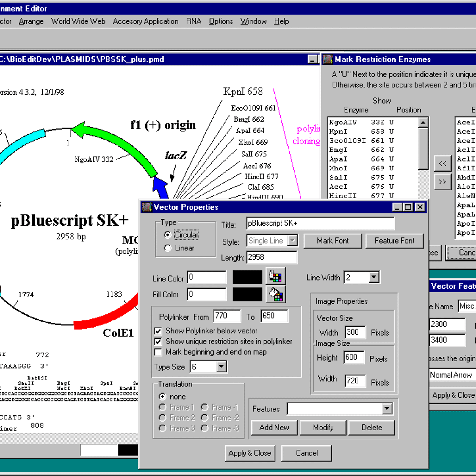
Task: Open the Options menu
Action: pos(221,21)
